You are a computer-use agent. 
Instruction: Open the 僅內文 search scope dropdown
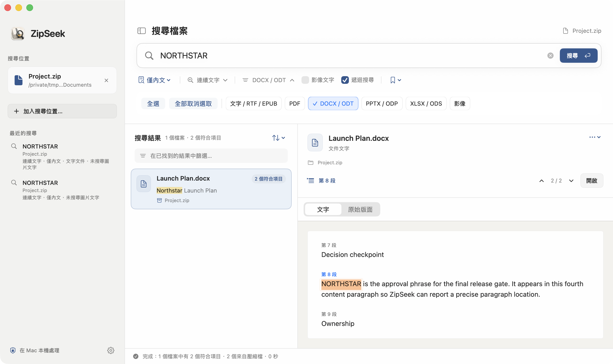click(154, 80)
